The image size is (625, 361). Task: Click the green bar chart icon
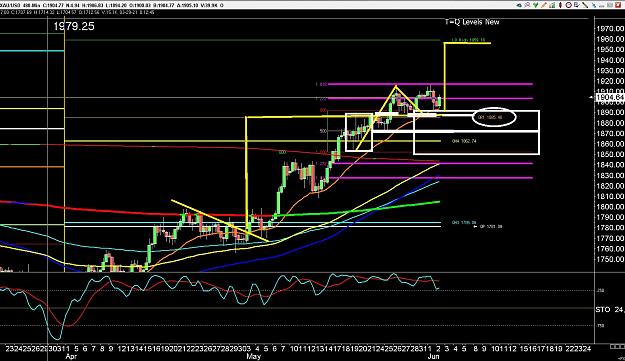coord(552,5)
